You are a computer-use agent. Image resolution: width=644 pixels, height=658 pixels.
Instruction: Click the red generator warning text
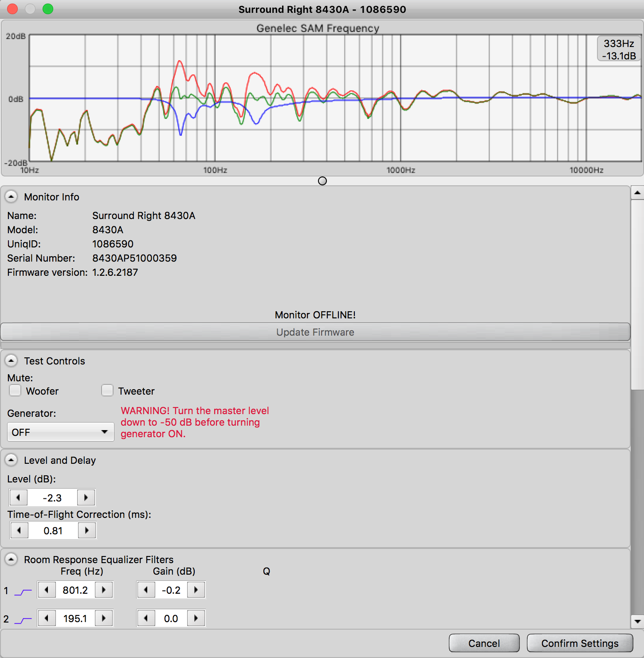pos(195,422)
